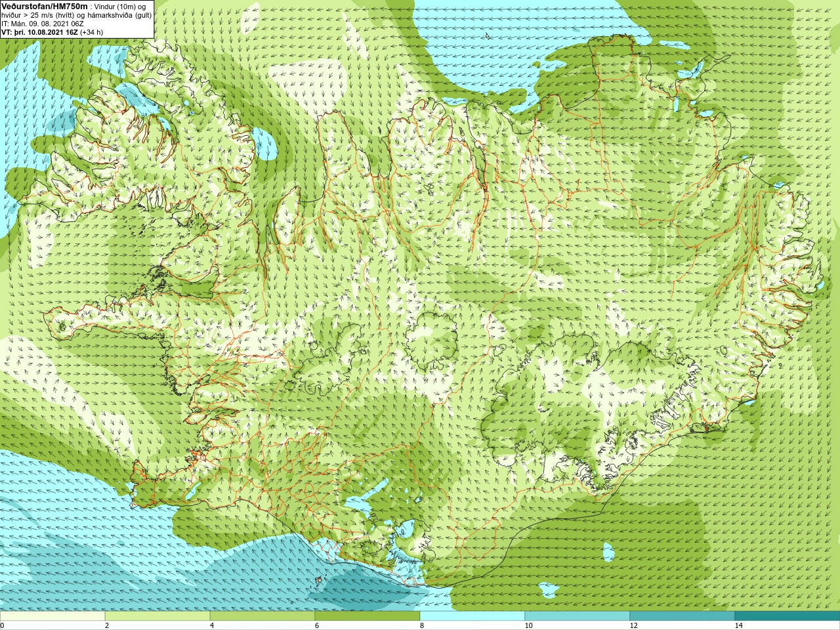Click the 6–8 m/s olive green legend swatch
The image size is (840, 630).
pyautogui.click(x=367, y=616)
